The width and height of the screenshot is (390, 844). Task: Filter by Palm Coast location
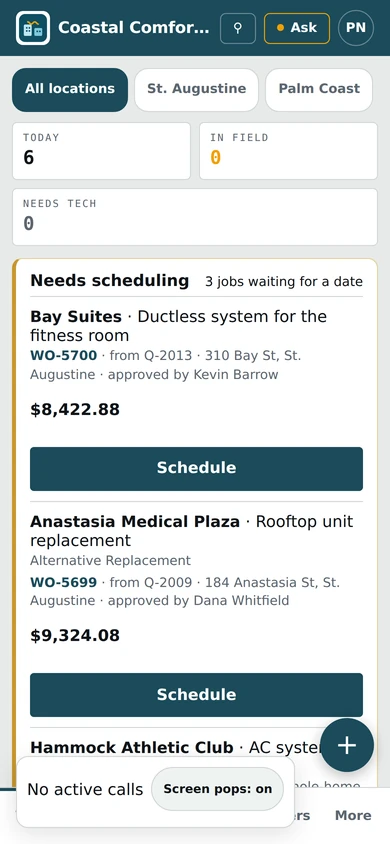coord(319,89)
